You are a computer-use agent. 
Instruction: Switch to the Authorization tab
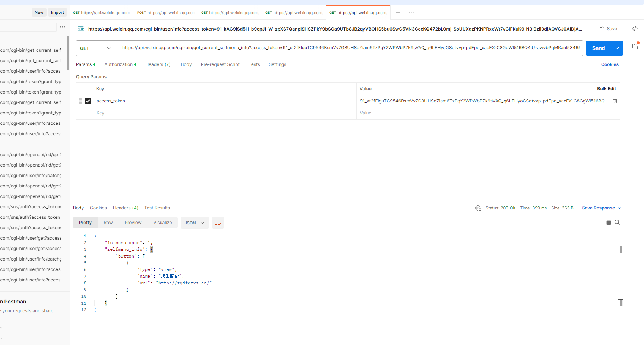coord(120,64)
